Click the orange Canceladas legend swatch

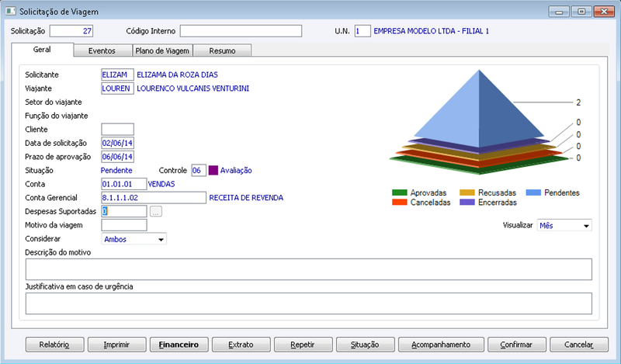[399, 203]
